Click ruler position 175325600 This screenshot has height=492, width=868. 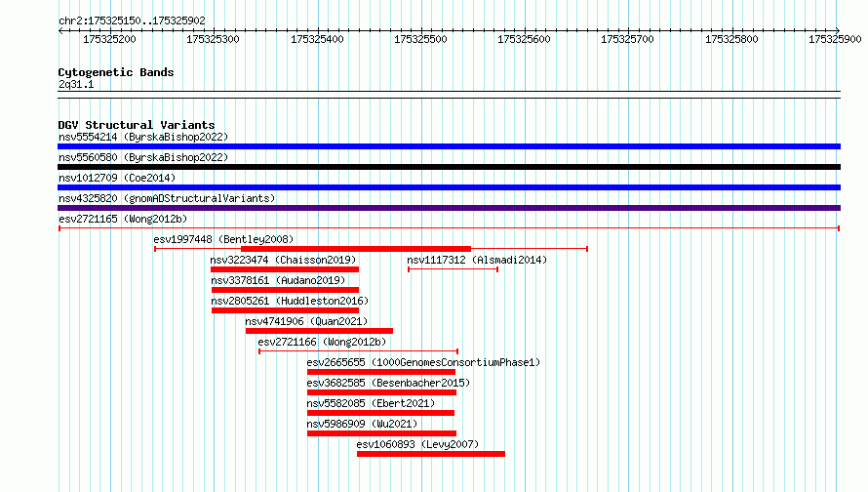[x=524, y=39]
